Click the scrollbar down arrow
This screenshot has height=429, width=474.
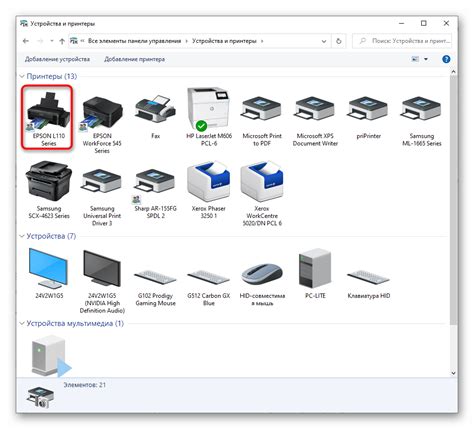(x=453, y=373)
